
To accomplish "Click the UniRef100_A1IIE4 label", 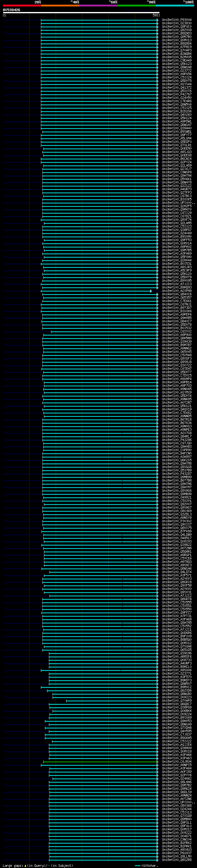I will 177,745.
